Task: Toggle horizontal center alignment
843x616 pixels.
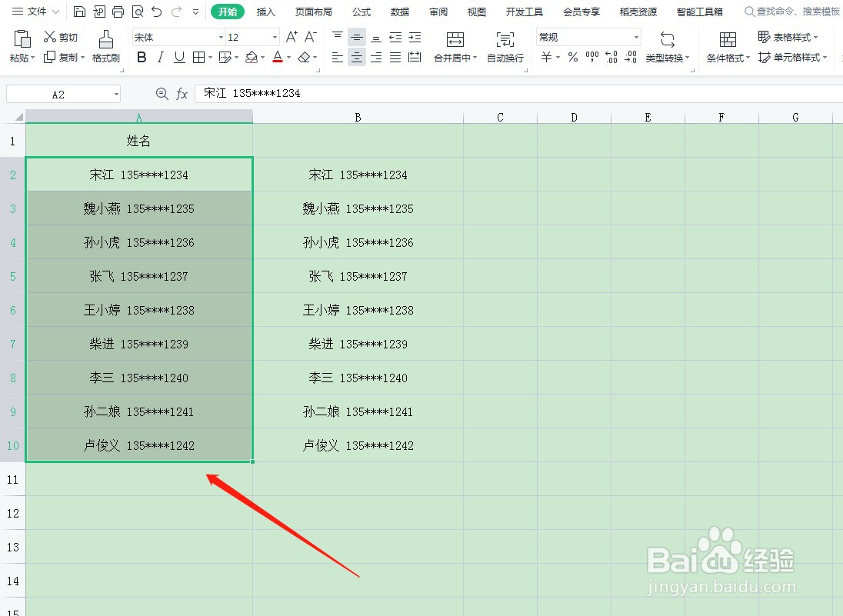Action: pos(356,57)
